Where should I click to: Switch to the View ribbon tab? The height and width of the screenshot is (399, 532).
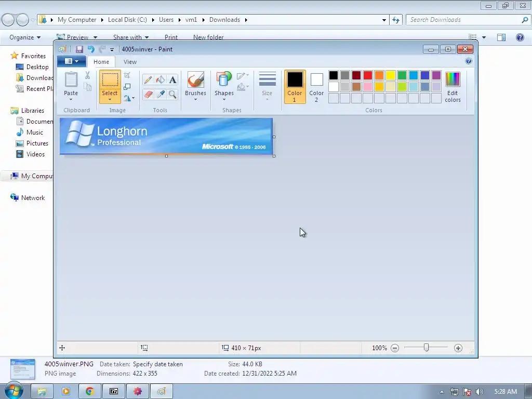point(130,62)
